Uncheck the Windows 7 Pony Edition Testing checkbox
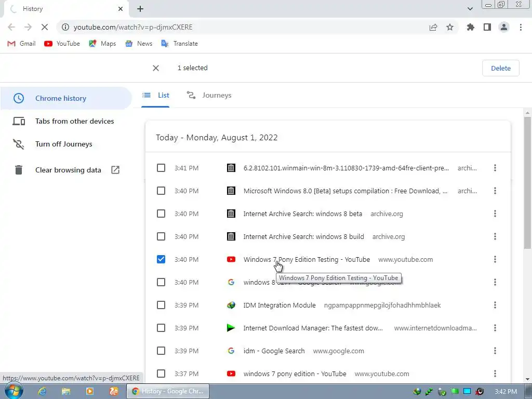 tap(161, 259)
